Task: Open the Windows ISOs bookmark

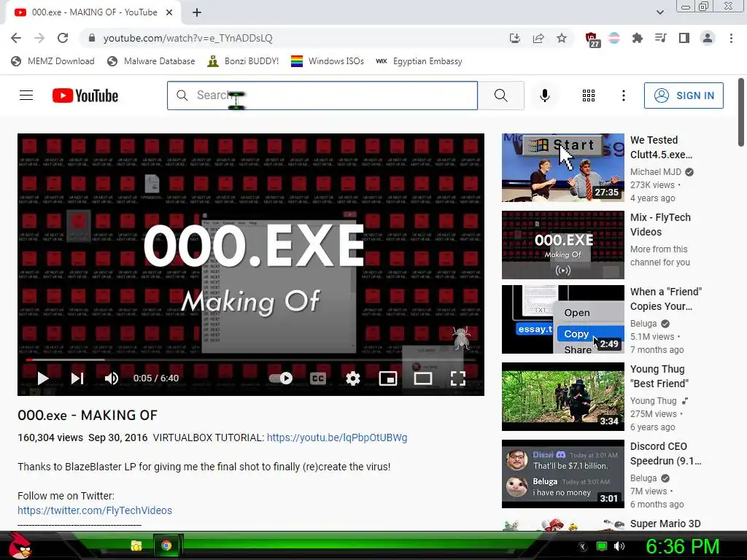Action: (x=328, y=61)
